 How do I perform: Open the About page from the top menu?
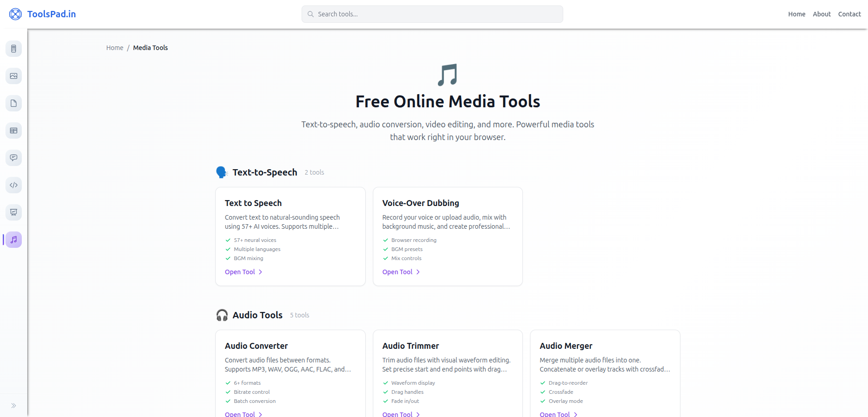coord(822,14)
